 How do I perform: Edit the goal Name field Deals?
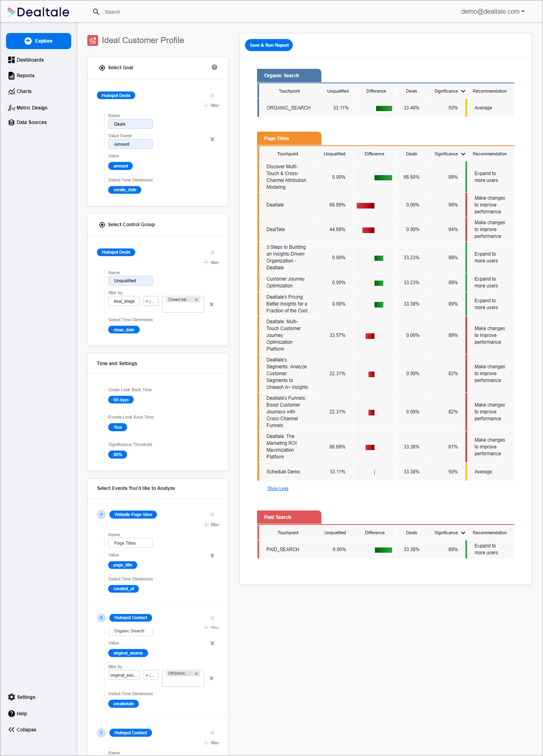[130, 124]
